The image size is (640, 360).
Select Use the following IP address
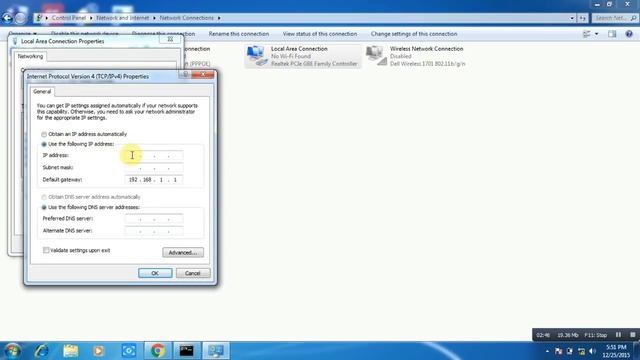(44, 144)
